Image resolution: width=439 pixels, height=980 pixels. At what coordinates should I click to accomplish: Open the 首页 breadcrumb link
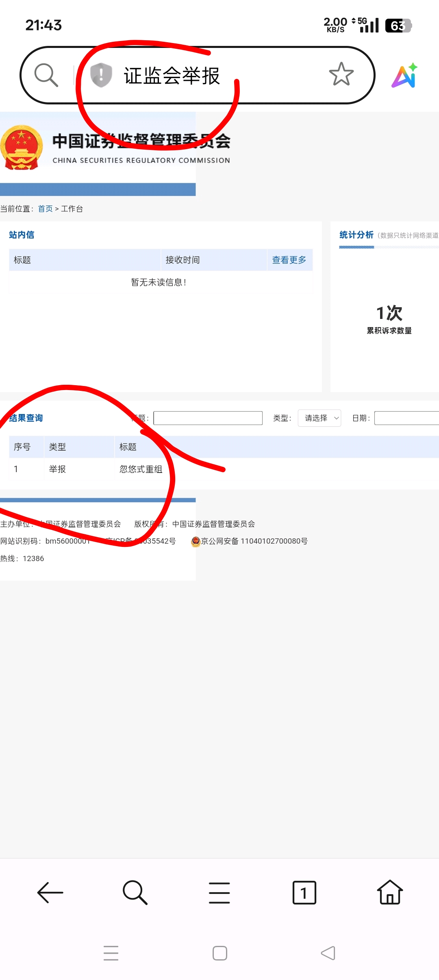[x=45, y=209]
